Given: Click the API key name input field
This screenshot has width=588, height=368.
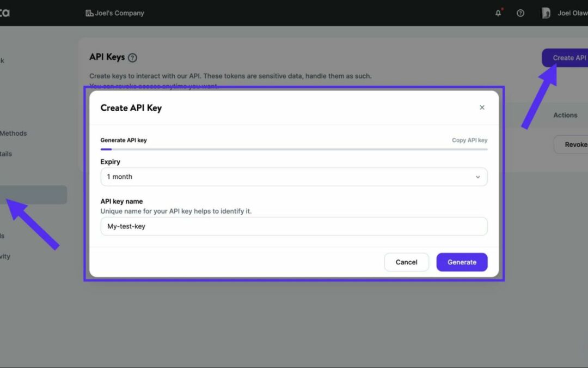Looking at the screenshot, I should click(294, 226).
